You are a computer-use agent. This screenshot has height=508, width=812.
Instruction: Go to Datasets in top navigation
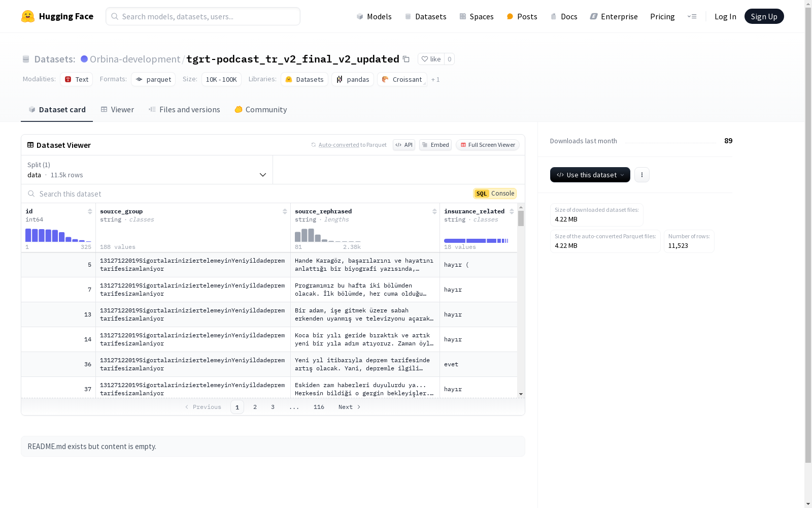[425, 16]
